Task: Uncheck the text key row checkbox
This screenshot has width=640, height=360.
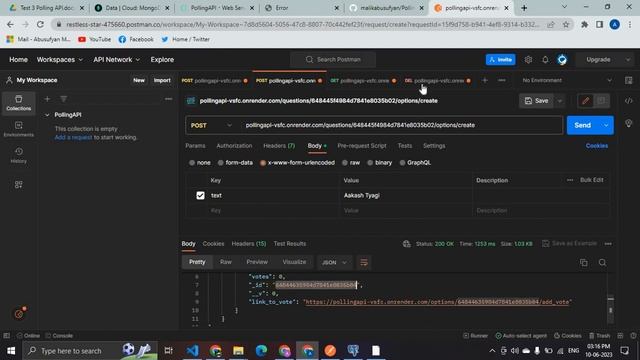Action: 200,196
